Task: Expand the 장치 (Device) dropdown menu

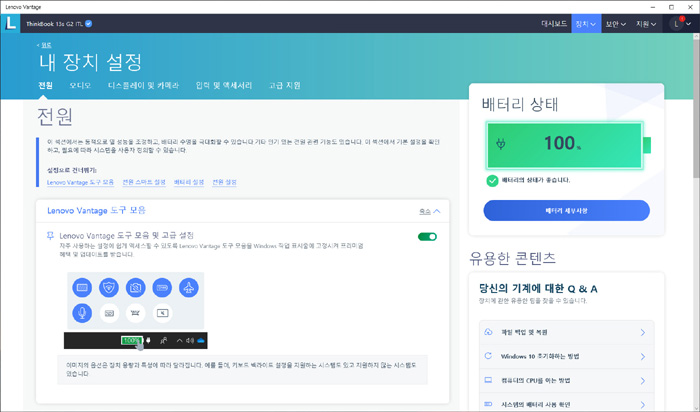Action: (586, 24)
